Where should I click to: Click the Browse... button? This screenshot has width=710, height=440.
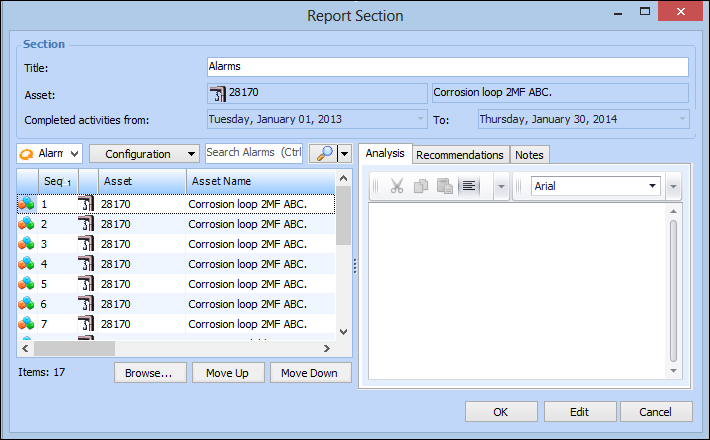150,372
